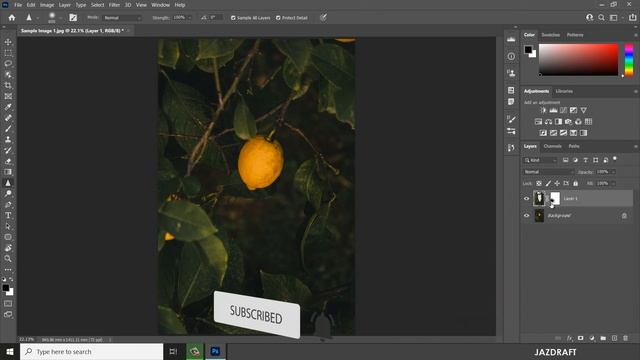This screenshot has width=640, height=360.
Task: Open the layer blend mode Normal dropdown
Action: click(548, 172)
